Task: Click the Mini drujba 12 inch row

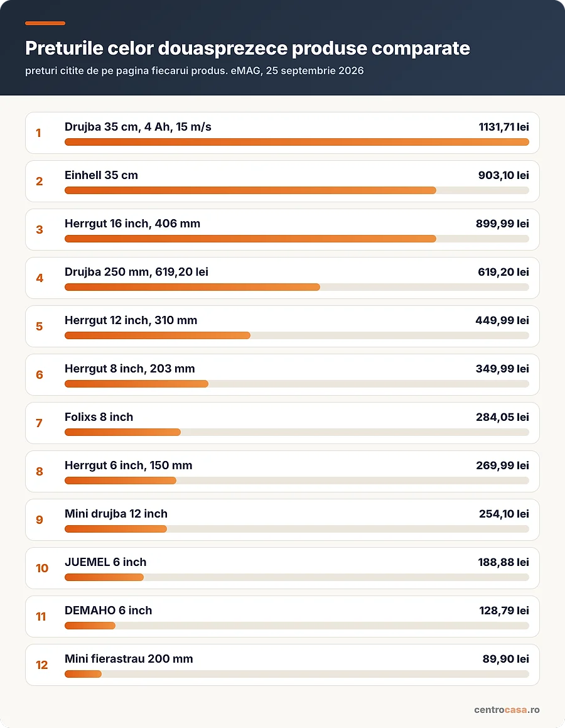Action: click(282, 519)
